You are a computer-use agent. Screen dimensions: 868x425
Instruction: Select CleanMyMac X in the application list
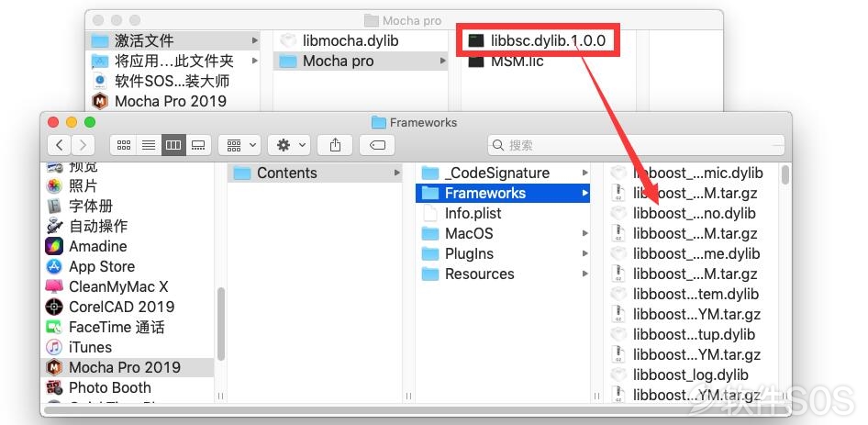[129, 286]
